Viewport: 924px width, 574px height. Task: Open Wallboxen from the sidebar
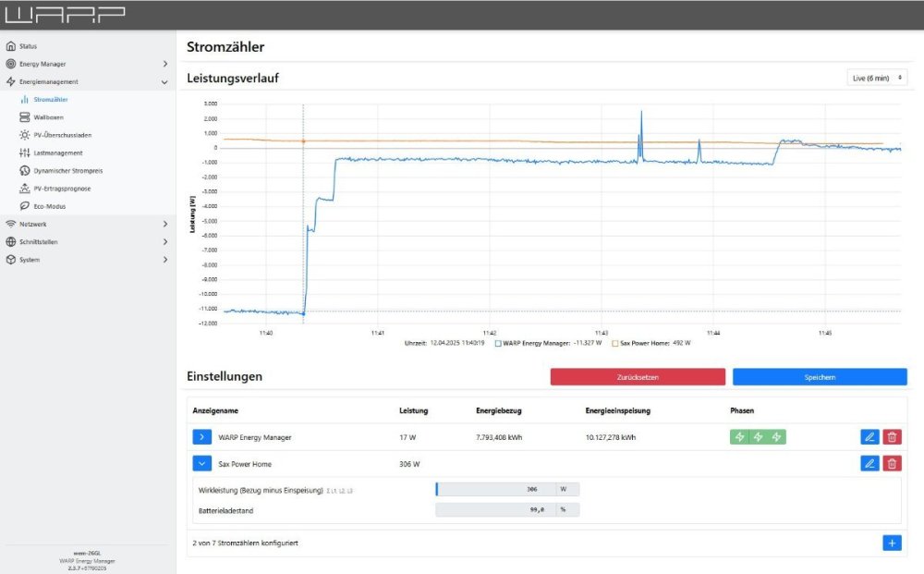pos(50,117)
